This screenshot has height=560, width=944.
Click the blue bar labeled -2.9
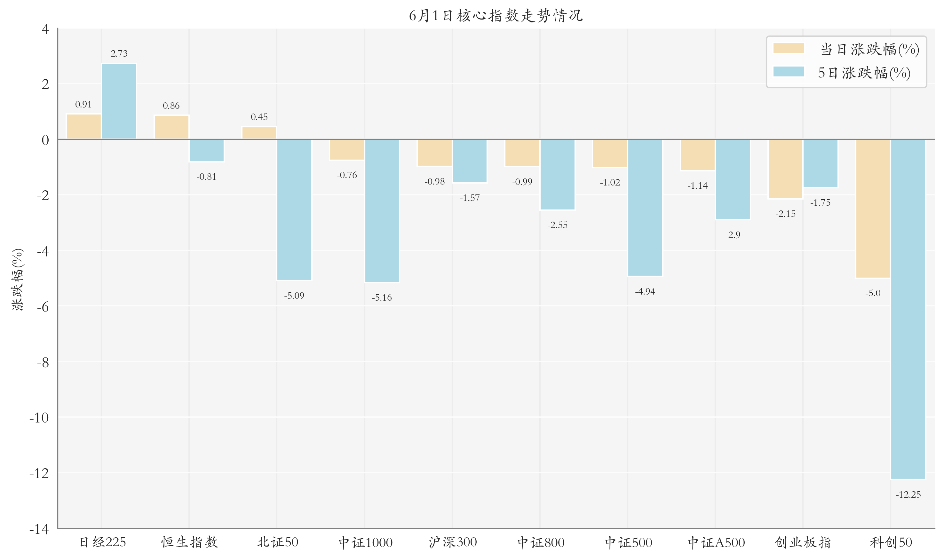[x=733, y=180]
